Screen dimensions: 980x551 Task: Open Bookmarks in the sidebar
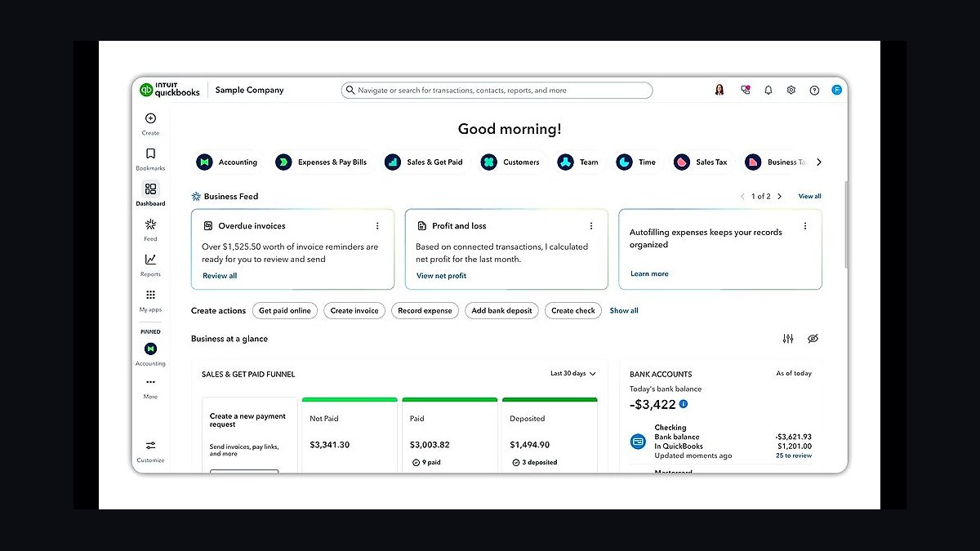coord(150,153)
